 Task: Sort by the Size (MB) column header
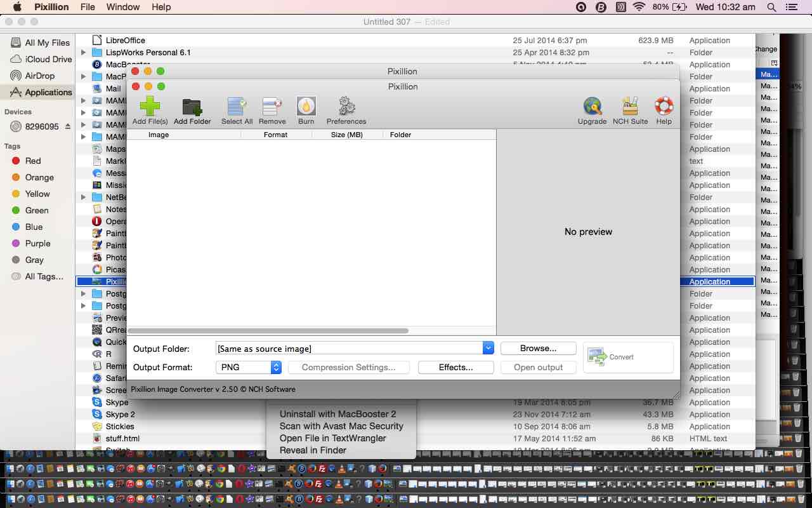click(x=346, y=135)
